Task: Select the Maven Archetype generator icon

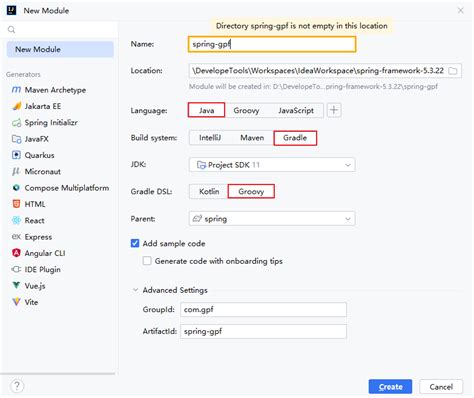Action: coord(16,90)
